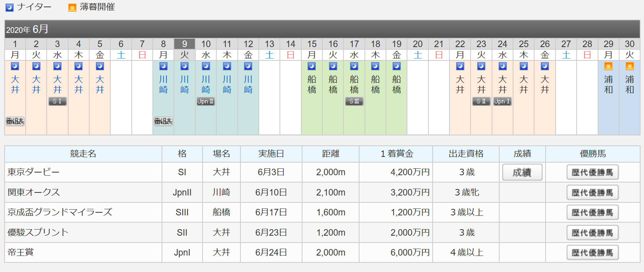Image resolution: width=644 pixels, height=272 pixels.
Task: Open 歴代優勝馬 for 関東オークス
Action: tap(593, 192)
